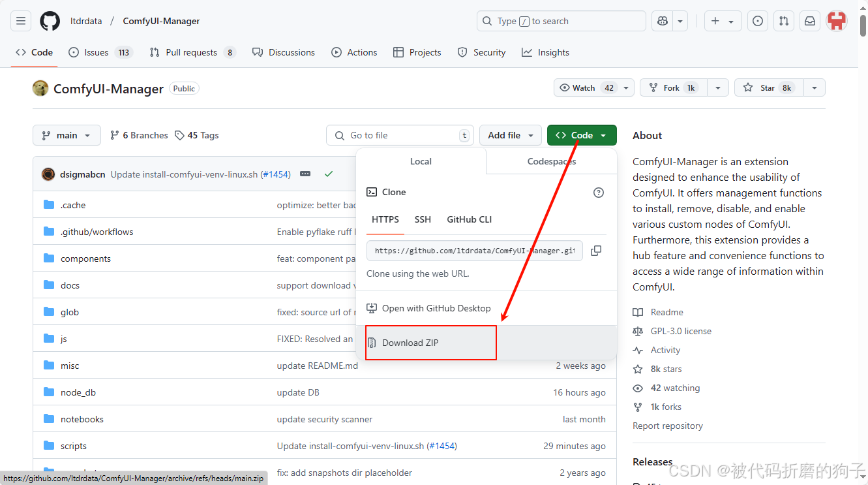Open the node_db folder

tap(78, 392)
